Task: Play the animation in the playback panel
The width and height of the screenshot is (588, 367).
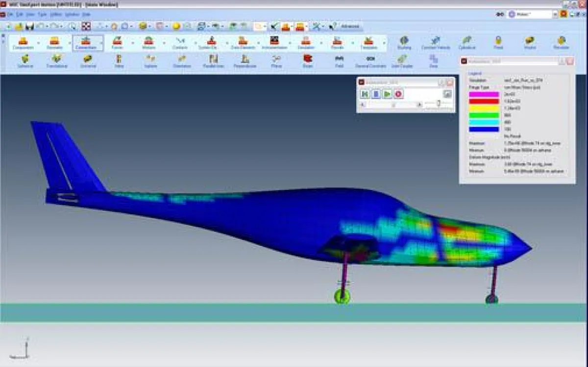Action: [388, 94]
